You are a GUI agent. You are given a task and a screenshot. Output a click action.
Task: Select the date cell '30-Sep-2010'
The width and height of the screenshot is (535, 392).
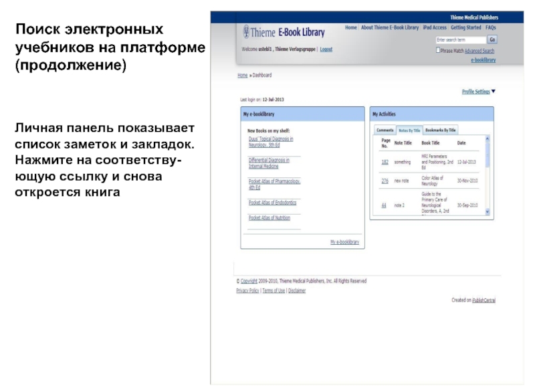pos(467,205)
